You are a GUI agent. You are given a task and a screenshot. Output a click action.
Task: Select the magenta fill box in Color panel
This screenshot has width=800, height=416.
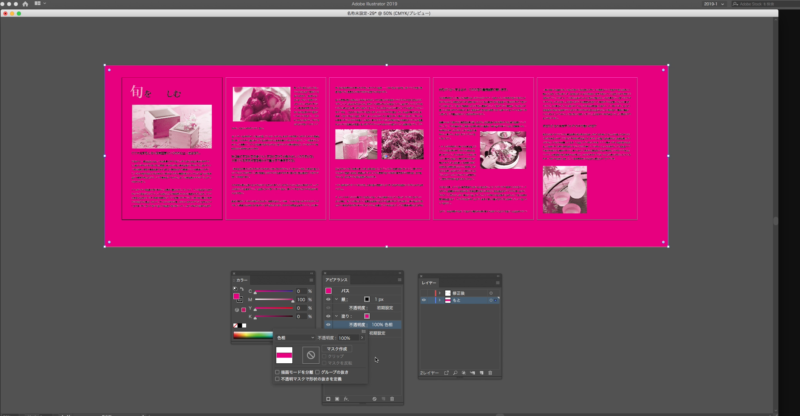coord(237,297)
